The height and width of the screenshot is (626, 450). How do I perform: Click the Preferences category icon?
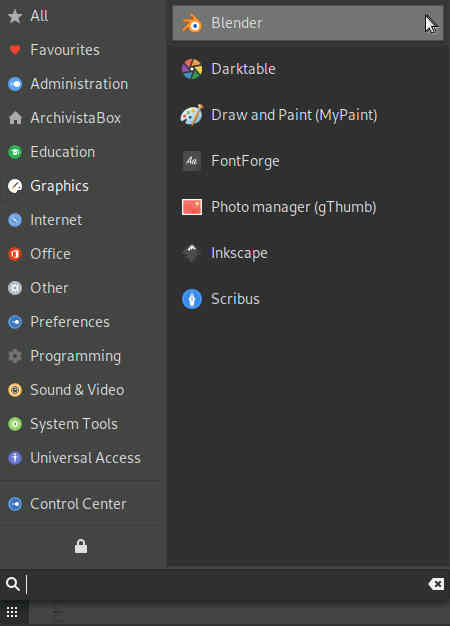click(x=15, y=322)
